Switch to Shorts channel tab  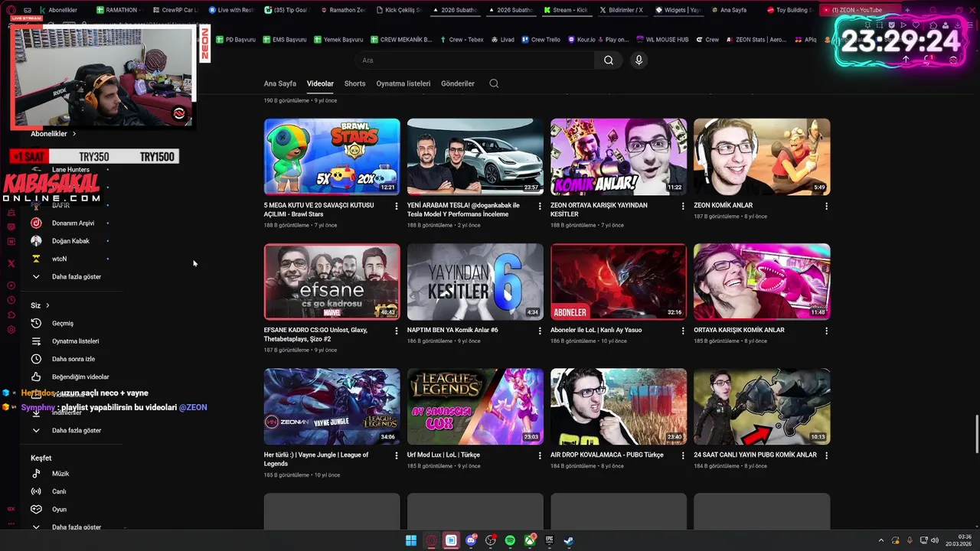pyautogui.click(x=354, y=83)
